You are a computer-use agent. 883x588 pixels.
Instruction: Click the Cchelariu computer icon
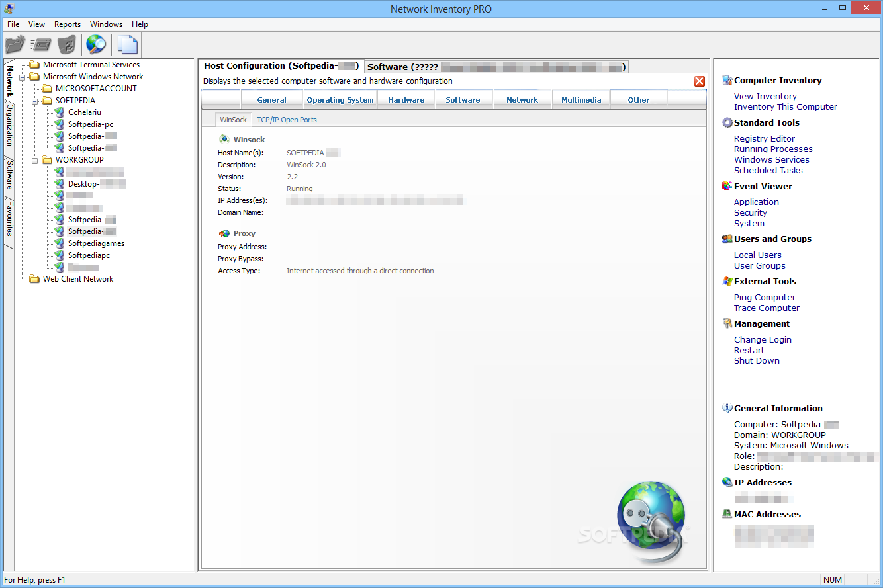(60, 112)
